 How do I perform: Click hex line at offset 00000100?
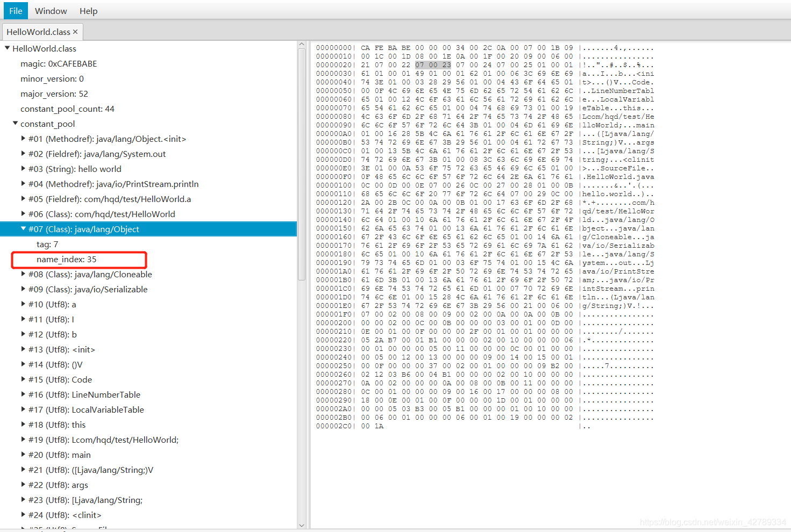[485, 185]
